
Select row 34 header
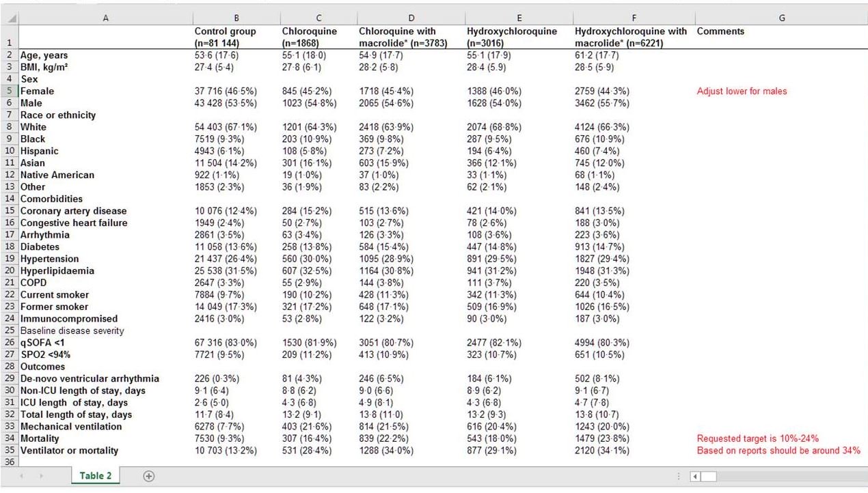[x=9, y=438]
